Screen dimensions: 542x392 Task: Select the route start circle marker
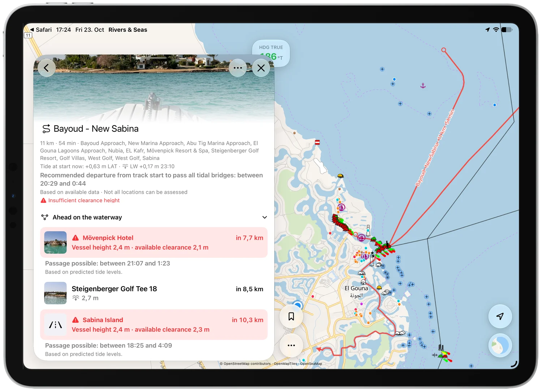(444, 50)
